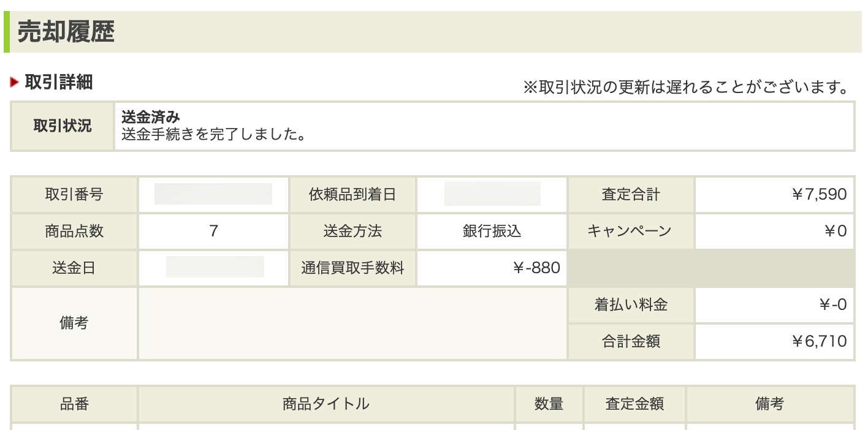The image size is (868, 430).
Task: Click the 合計金額 total ¥6,710
Action: click(819, 341)
